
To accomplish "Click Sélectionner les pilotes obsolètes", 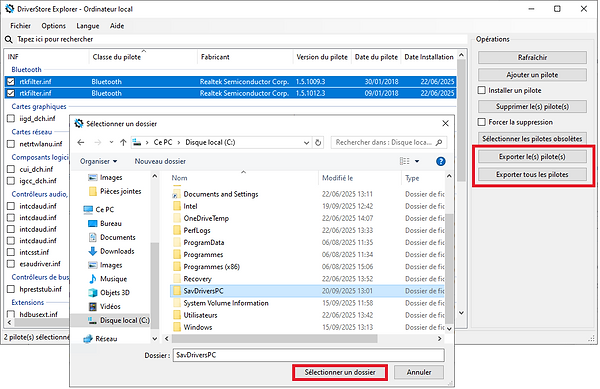I will [532, 138].
